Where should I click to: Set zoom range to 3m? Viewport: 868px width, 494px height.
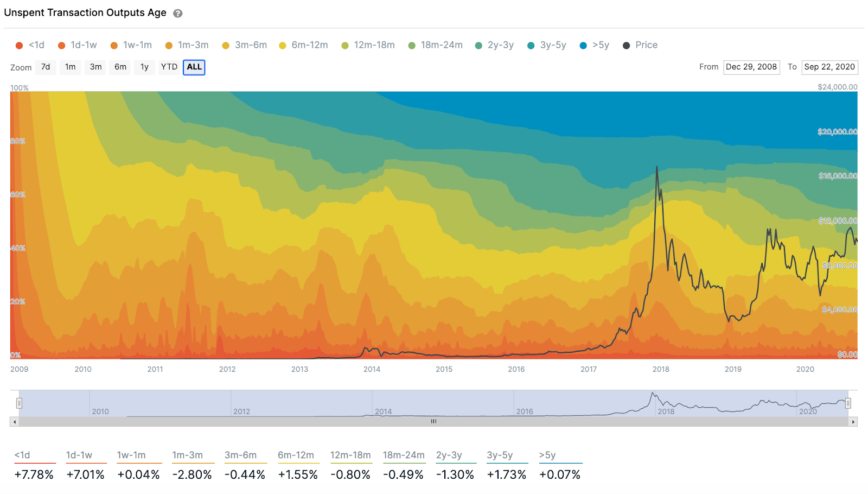point(95,67)
